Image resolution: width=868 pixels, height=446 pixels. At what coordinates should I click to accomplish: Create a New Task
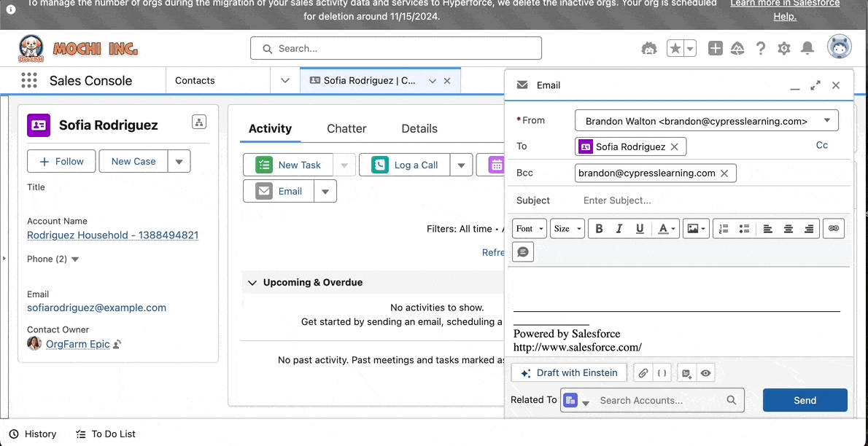pos(288,165)
